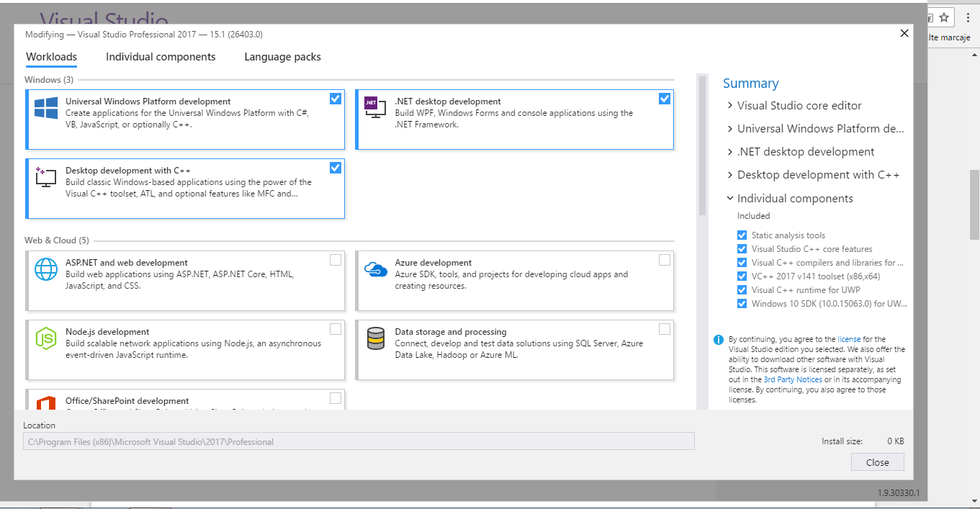Click the browser page scrollbar

pyautogui.click(x=974, y=204)
